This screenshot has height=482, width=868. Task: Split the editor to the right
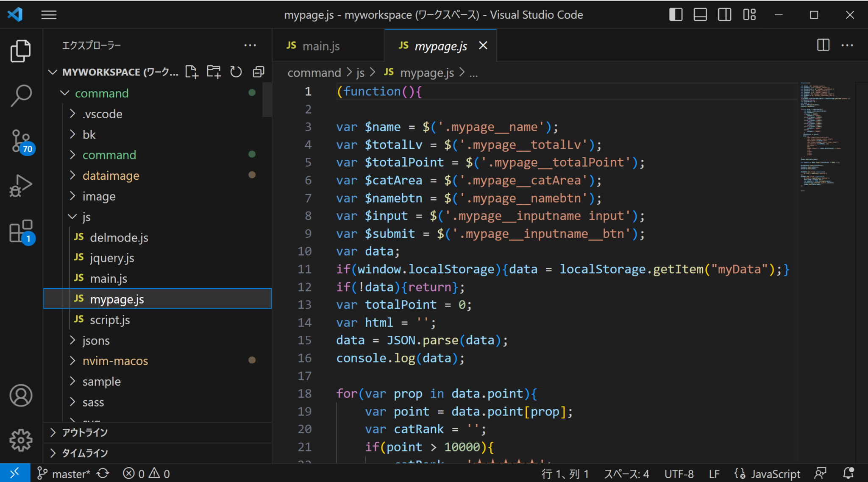[823, 45]
